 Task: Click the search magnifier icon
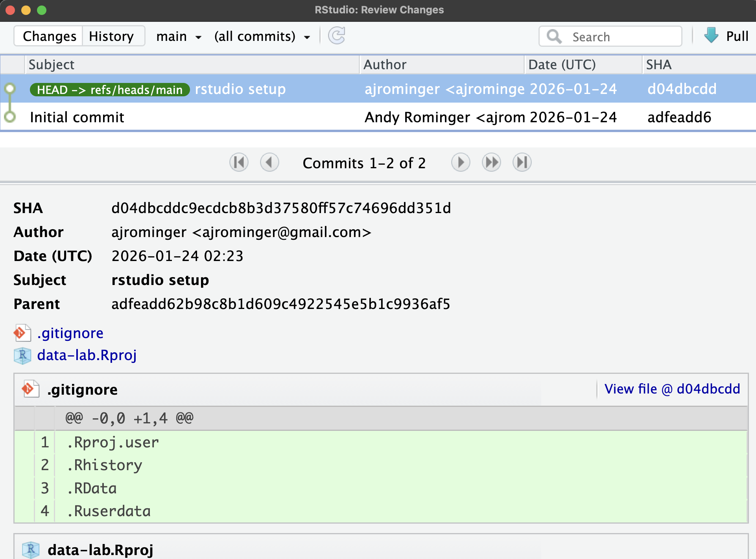pyautogui.click(x=554, y=37)
